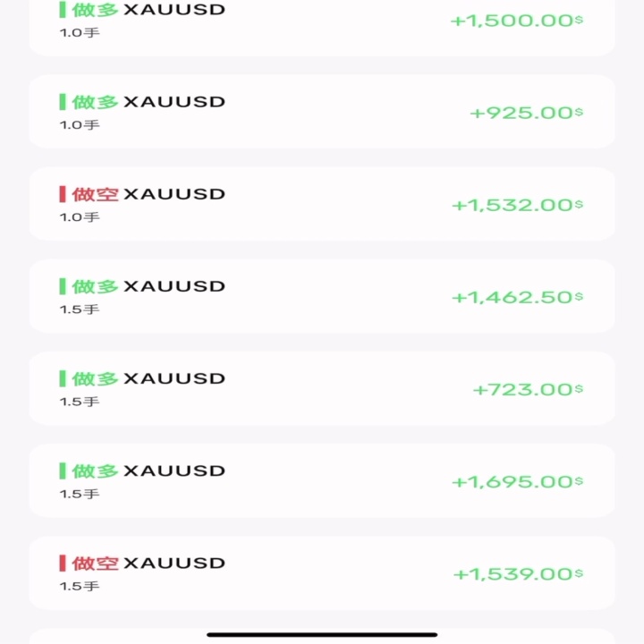View the +1,695.00 long XAUUSD trade
The height and width of the screenshot is (644, 644).
click(x=322, y=480)
